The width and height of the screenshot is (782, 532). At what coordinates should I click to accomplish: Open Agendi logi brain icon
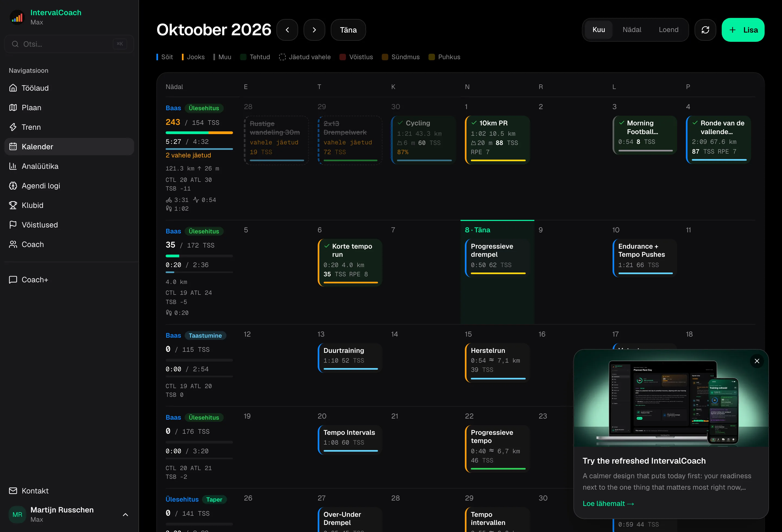click(x=13, y=186)
